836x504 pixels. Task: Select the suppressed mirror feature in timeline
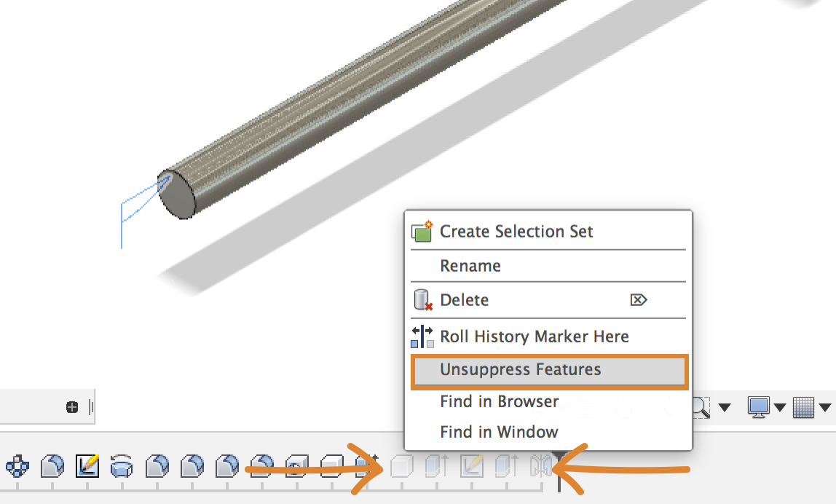[x=540, y=466]
